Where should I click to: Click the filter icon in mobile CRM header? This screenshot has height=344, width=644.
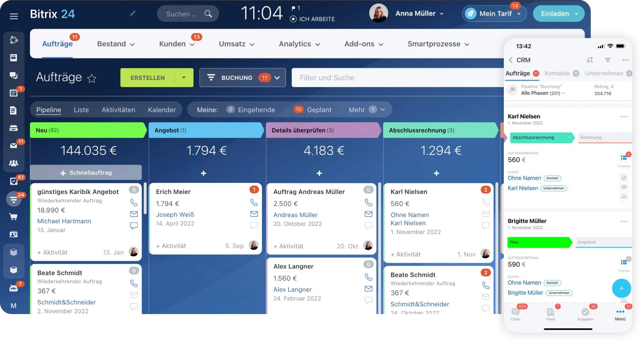(607, 60)
